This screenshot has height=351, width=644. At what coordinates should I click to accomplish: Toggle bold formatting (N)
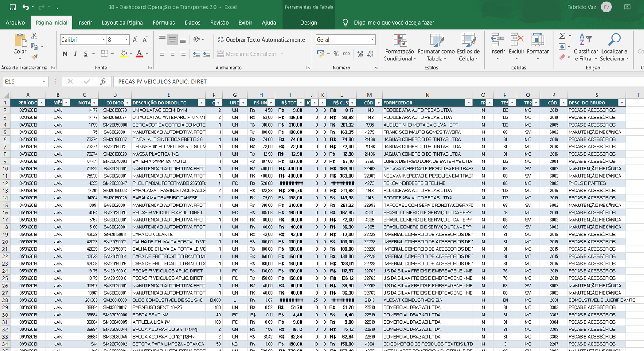click(65, 54)
